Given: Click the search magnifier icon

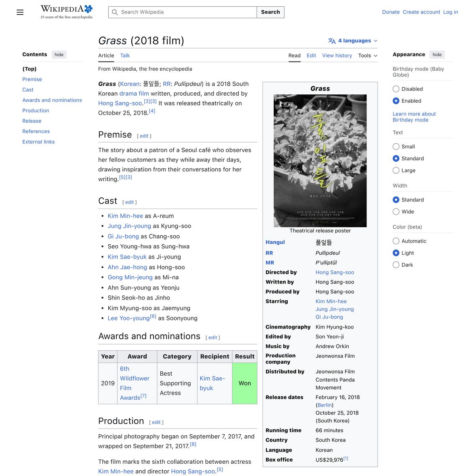Looking at the screenshot, I should (115, 12).
